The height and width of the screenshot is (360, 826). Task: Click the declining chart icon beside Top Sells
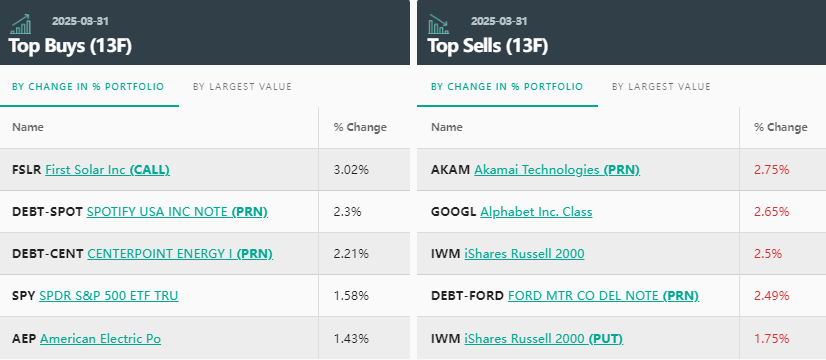pyautogui.click(x=438, y=24)
